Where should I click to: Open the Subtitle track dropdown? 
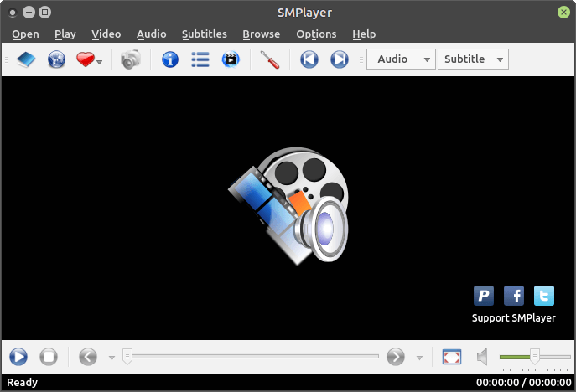click(x=473, y=59)
